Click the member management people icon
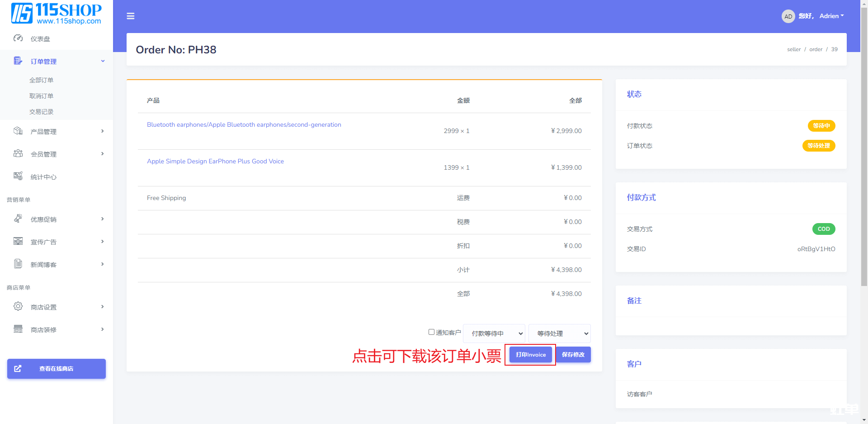 [18, 154]
